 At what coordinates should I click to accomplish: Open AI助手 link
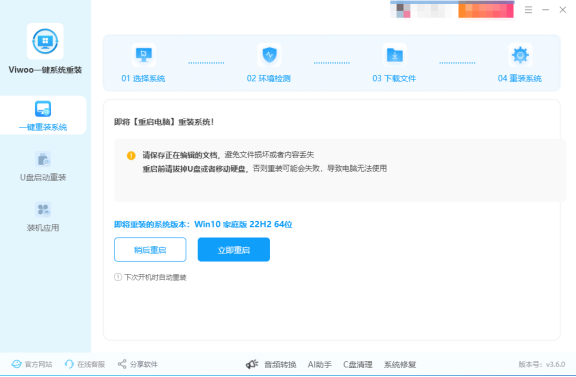pos(320,365)
